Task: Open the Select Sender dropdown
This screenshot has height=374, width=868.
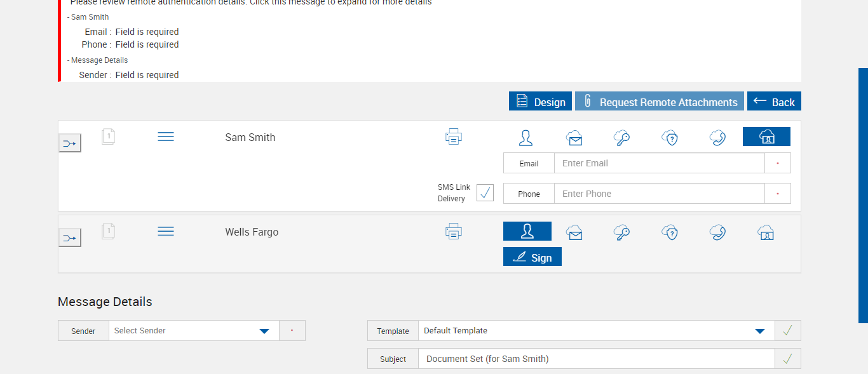Action: click(x=194, y=331)
